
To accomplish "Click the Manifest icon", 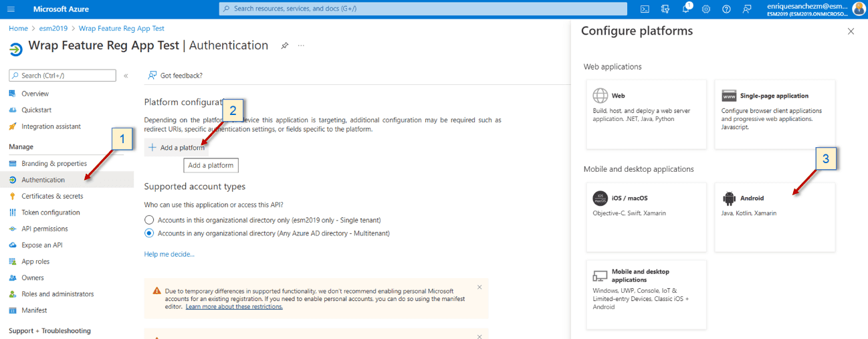I will point(13,310).
